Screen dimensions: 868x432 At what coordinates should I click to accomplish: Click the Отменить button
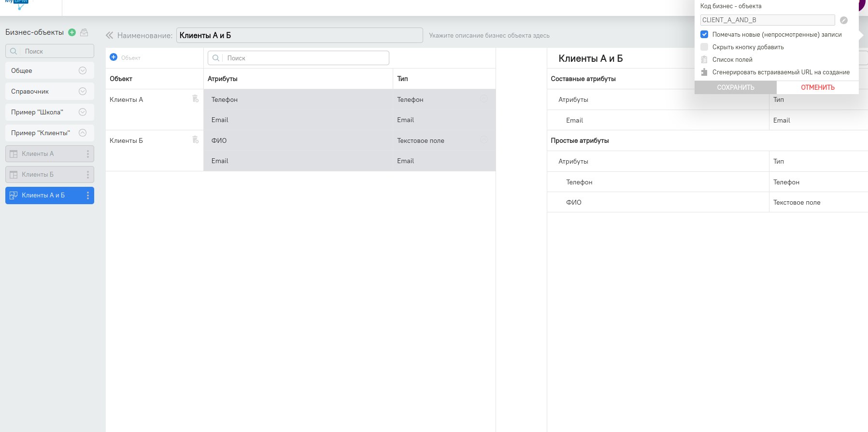click(x=817, y=87)
